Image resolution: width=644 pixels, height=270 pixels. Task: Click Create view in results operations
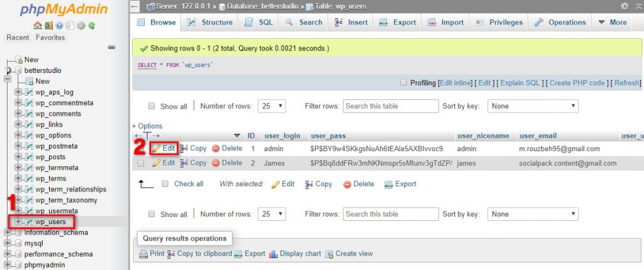349,254
